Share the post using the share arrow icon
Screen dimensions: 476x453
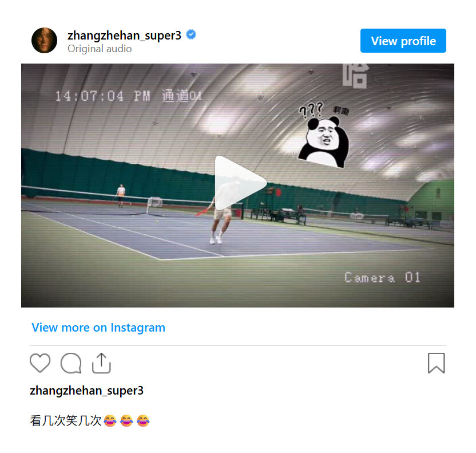point(101,363)
